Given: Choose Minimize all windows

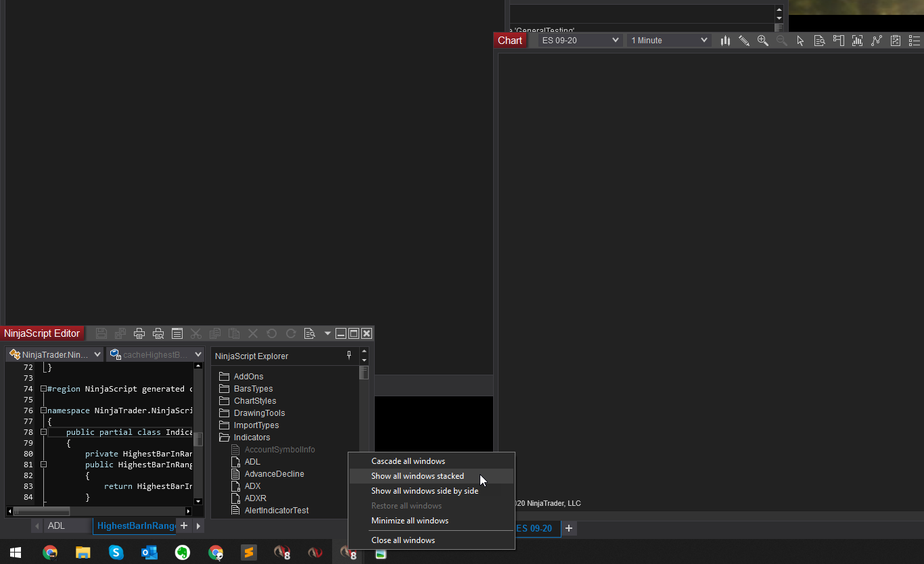Looking at the screenshot, I should [432, 521].
